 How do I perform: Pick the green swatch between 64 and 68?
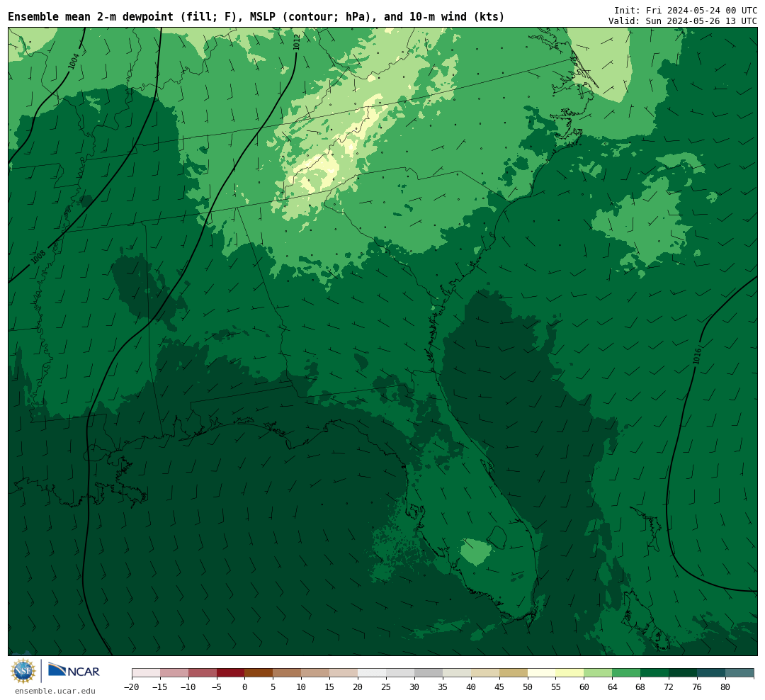click(x=627, y=673)
